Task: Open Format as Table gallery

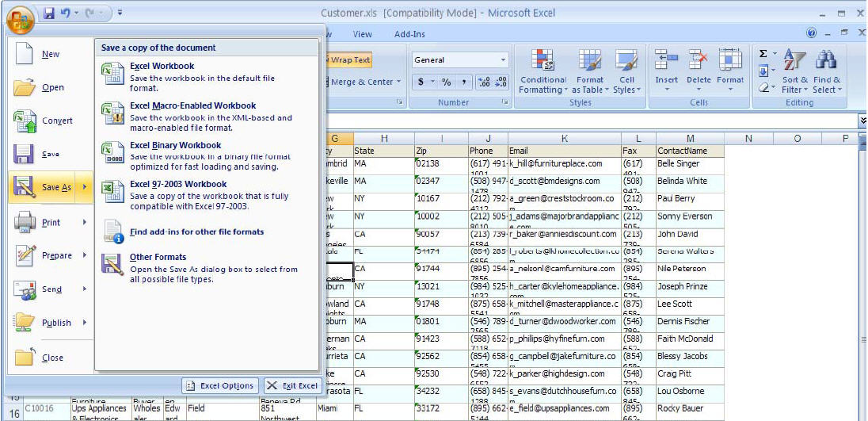Action: 589,71
